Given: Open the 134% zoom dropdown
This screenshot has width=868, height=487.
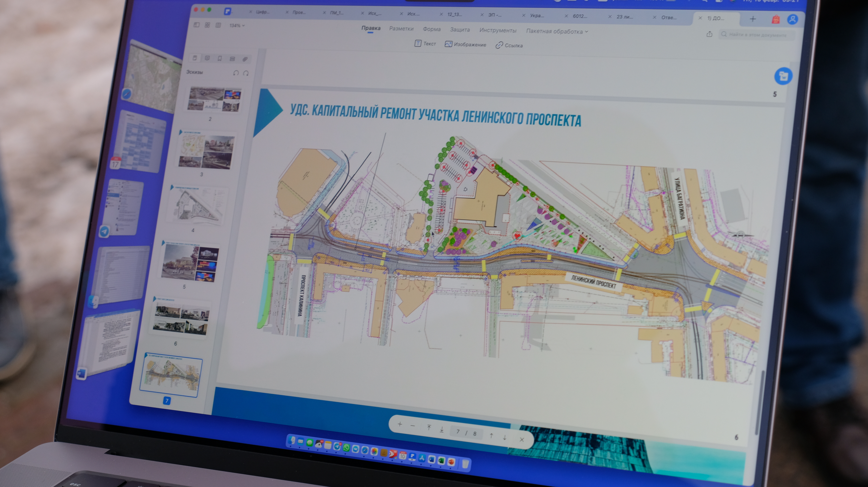Looking at the screenshot, I should coord(237,26).
